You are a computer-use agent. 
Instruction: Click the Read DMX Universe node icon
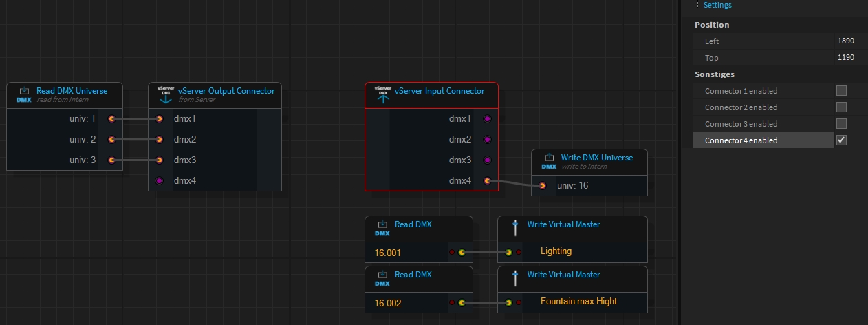[x=24, y=94]
